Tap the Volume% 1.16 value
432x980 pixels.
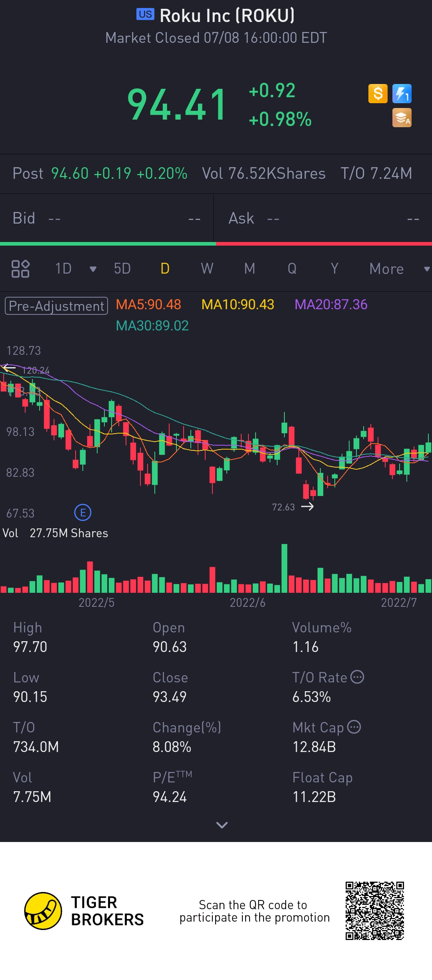tap(306, 647)
